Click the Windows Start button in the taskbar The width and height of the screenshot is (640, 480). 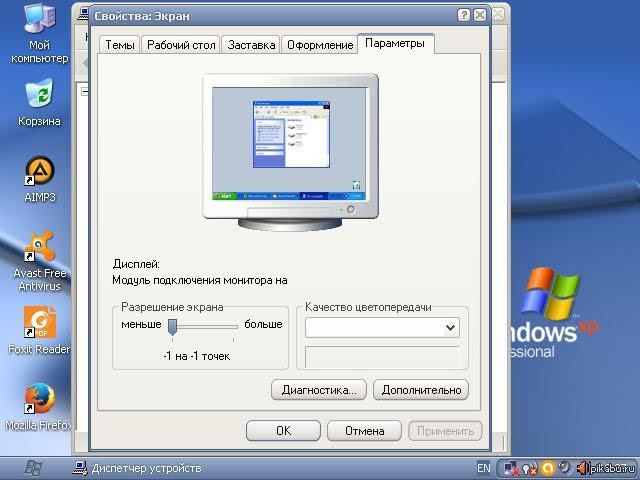pos(32,467)
